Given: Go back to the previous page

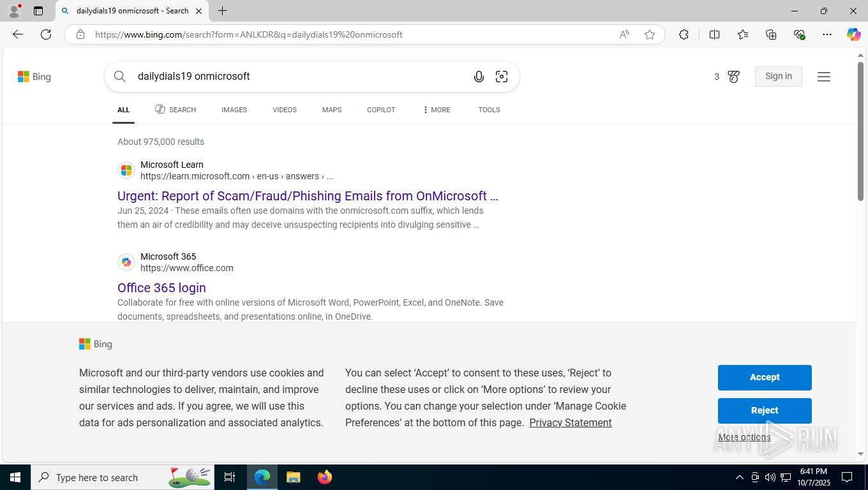Looking at the screenshot, I should (18, 34).
